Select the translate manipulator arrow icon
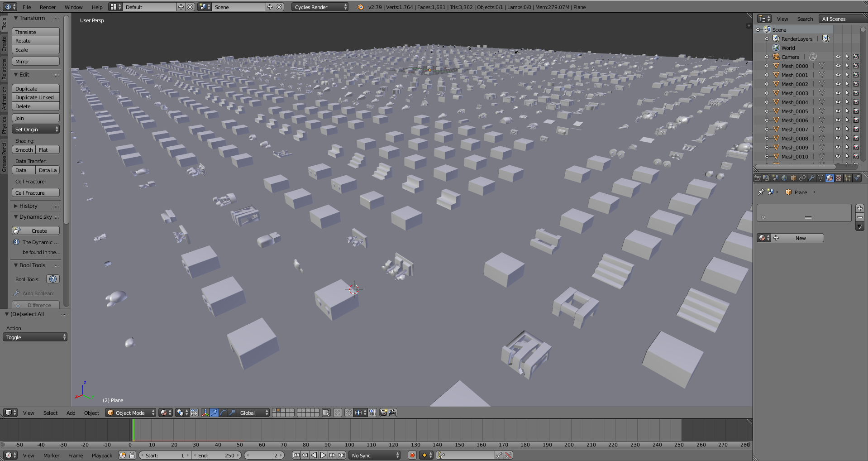Viewport: 868px width, 461px height. (x=214, y=413)
